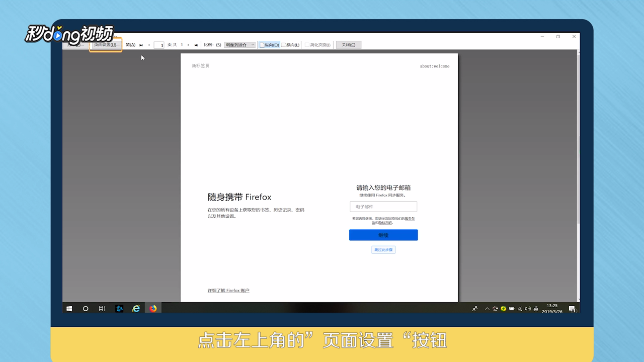Click the window's restore (maximize) button
The image size is (644, 362).
click(x=558, y=37)
